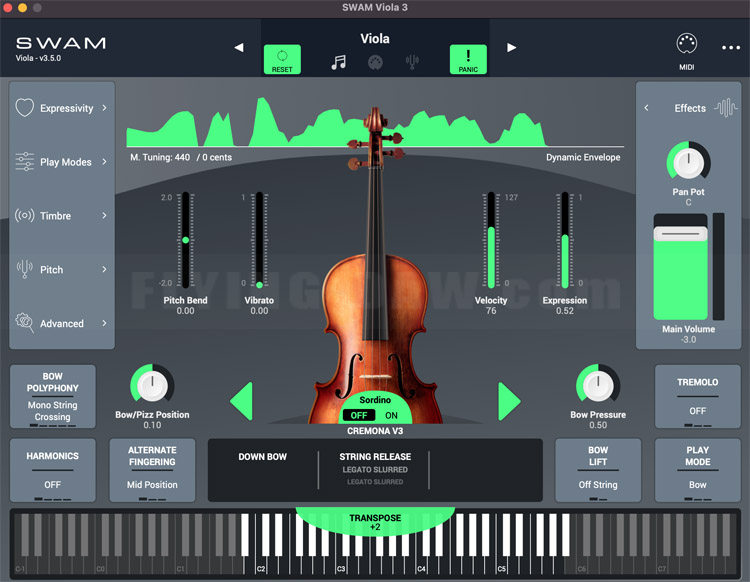Viewport: 750px width, 582px height.
Task: Click the Velocity level bar
Action: pos(491,240)
